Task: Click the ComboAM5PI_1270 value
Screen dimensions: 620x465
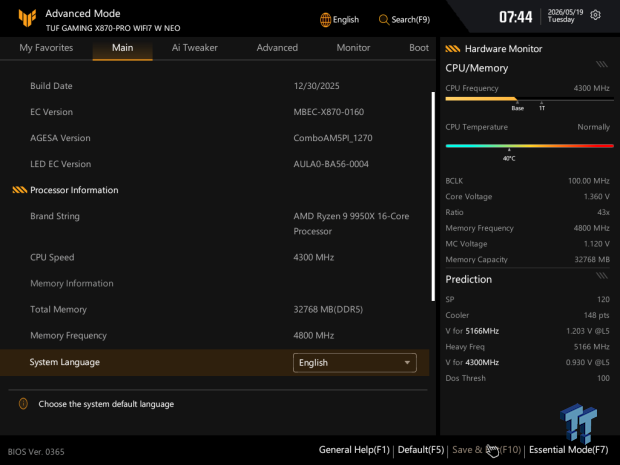Action: click(333, 138)
